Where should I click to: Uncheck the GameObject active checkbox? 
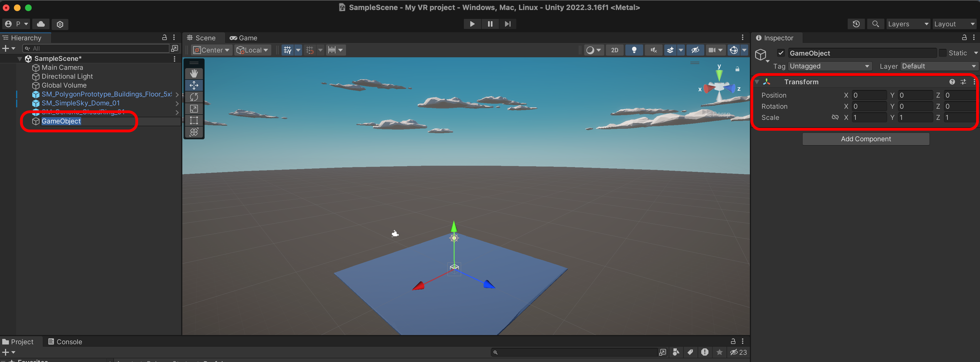pyautogui.click(x=781, y=53)
